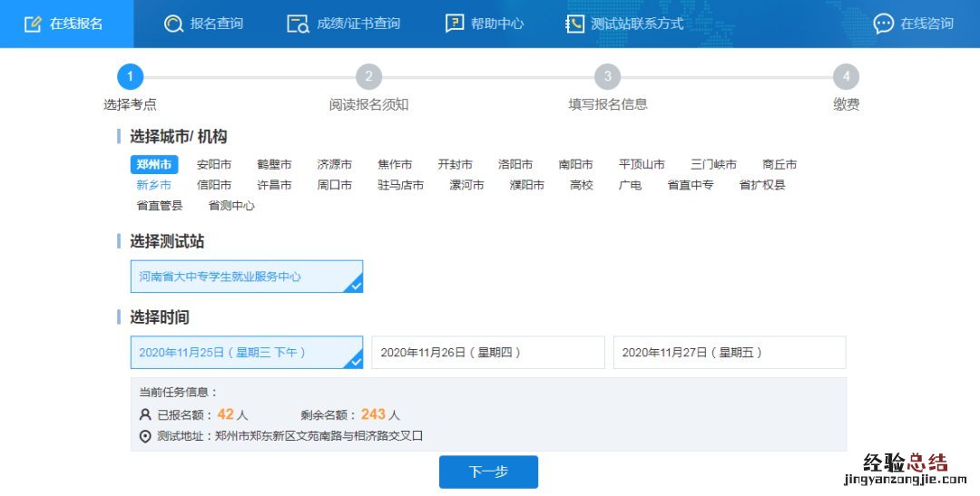Select the 2020年11月25日 (星期三 下午) slot
This screenshot has height=496, width=980.
(246, 352)
